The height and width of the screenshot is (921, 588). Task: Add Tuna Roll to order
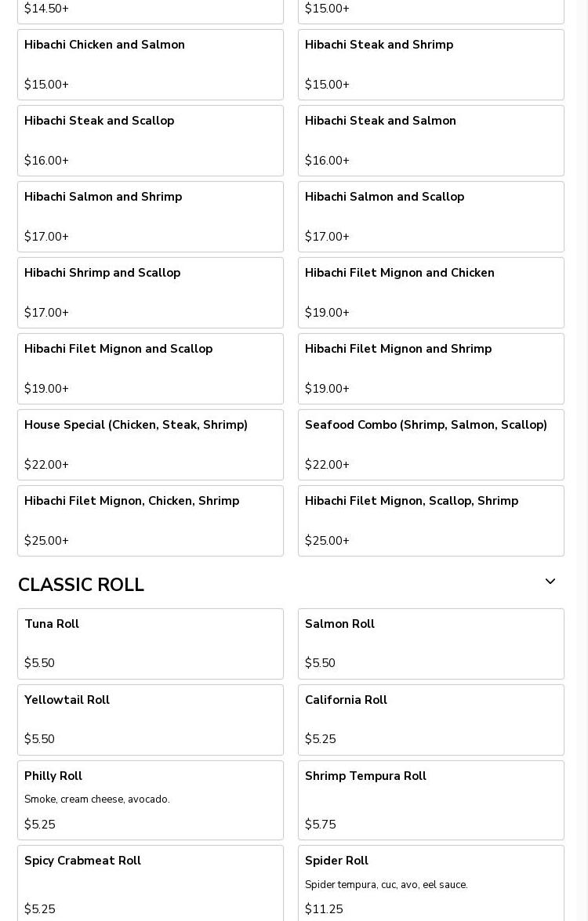click(150, 644)
